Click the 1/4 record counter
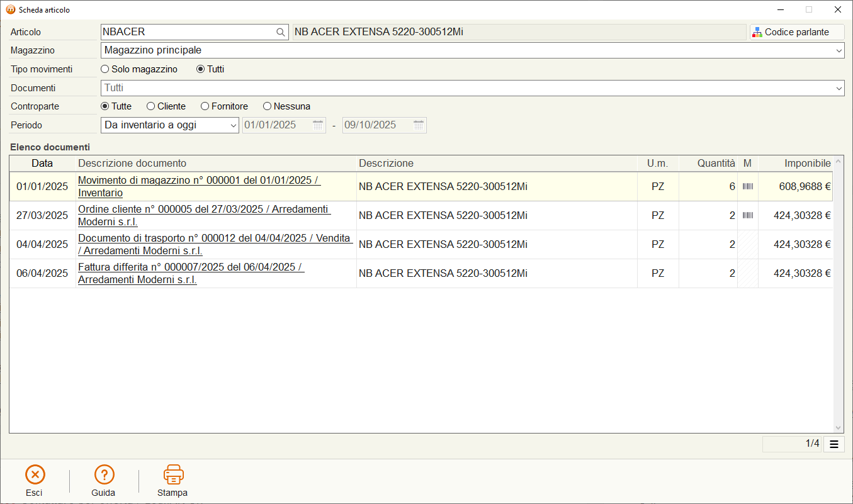Screen dimensions: 853x504 (792, 444)
